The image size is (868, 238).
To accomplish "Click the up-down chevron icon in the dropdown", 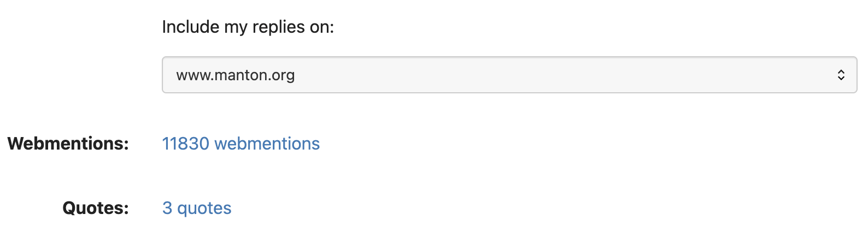I will [841, 75].
